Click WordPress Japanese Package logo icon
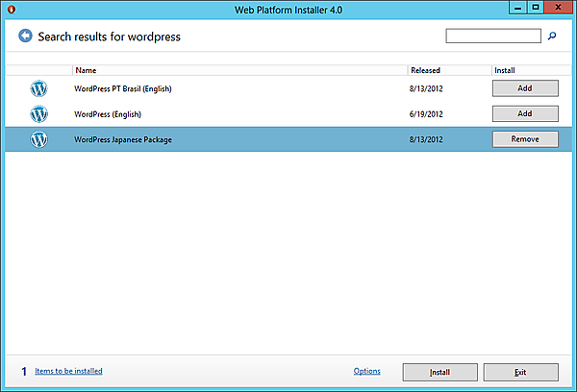 38,139
